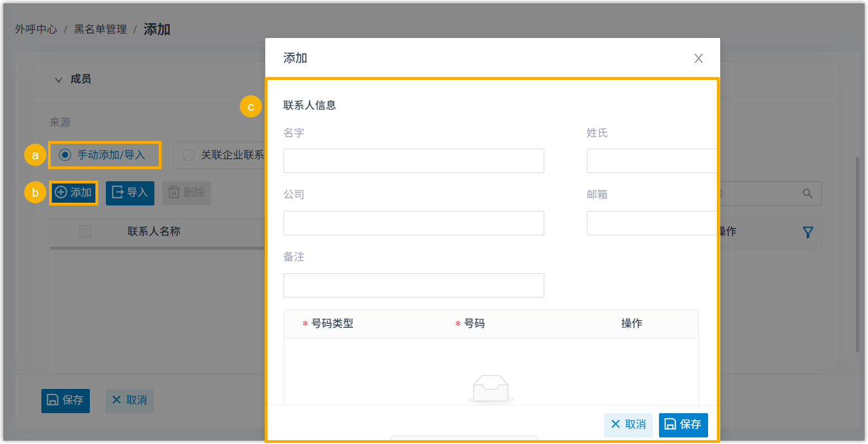This screenshot has width=868, height=444.
Task: Click the 添加 button with plus icon
Action: coord(73,193)
